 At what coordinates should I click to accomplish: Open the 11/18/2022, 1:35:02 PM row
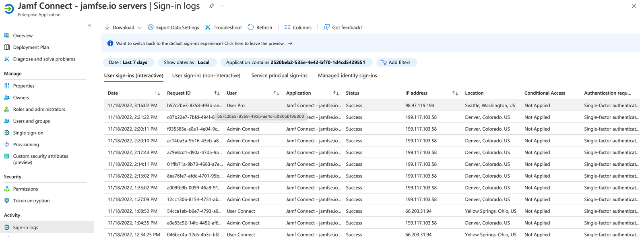pos(372,188)
